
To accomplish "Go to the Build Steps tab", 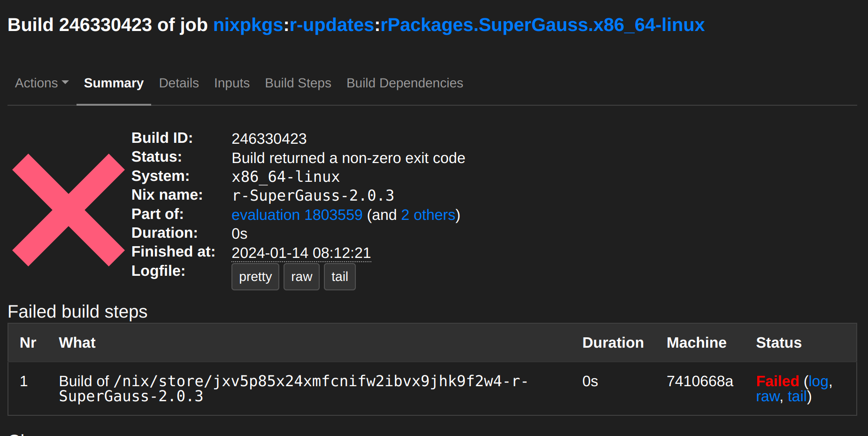I will [298, 83].
